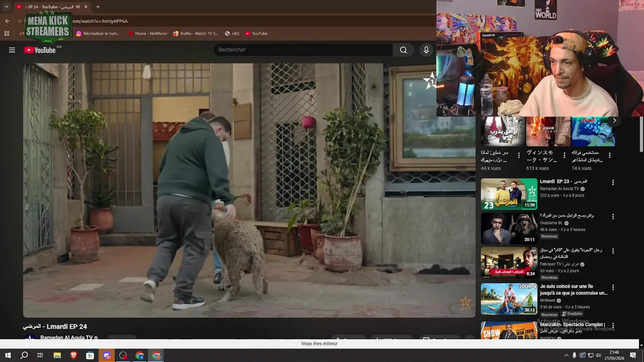This screenshot has height=362, width=644.
Task: Open the browser apps grid shortcut
Action: point(7,33)
